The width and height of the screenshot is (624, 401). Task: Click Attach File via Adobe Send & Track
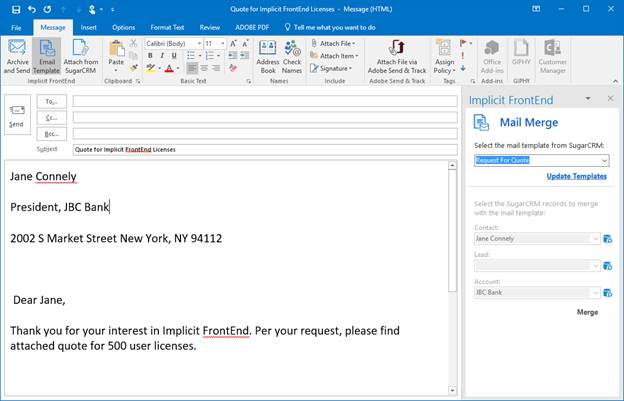coord(397,56)
